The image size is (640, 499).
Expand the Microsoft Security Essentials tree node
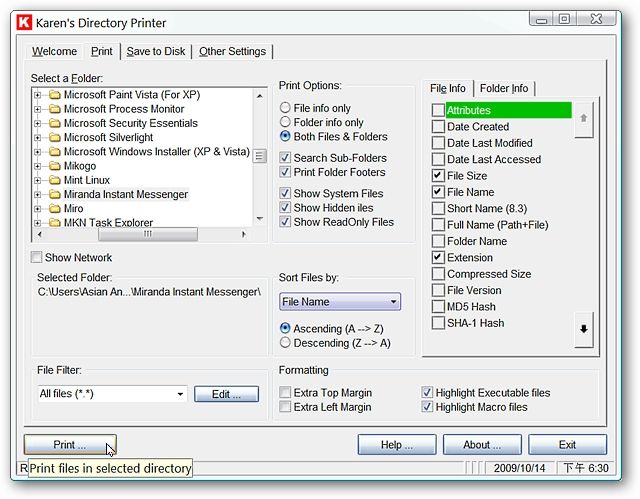tap(37, 123)
